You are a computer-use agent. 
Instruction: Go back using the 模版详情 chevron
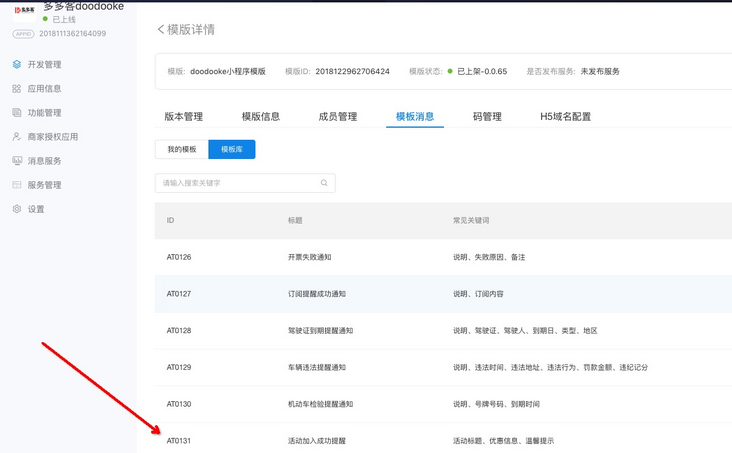pyautogui.click(x=161, y=30)
